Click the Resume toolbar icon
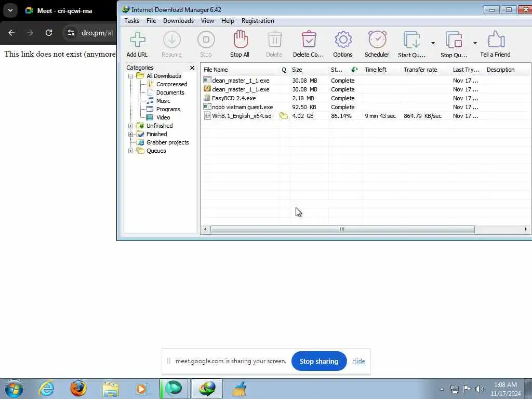Screen dimensions: 532x399 point(171,40)
